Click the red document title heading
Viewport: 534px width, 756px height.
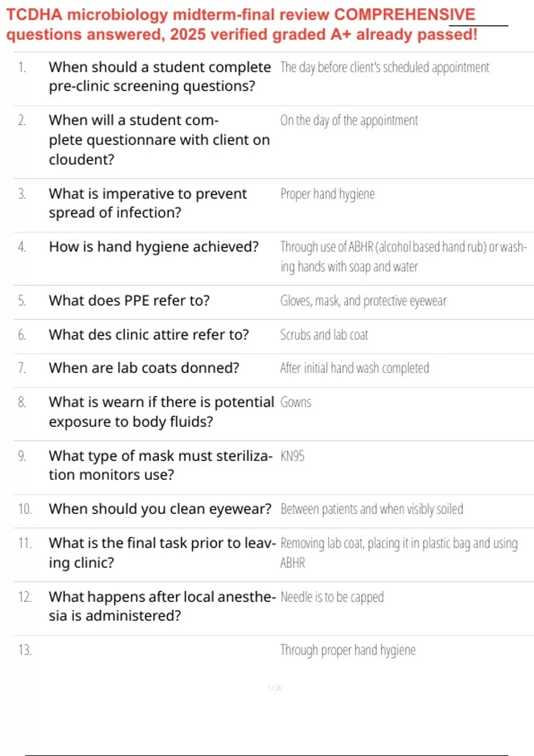click(241, 24)
